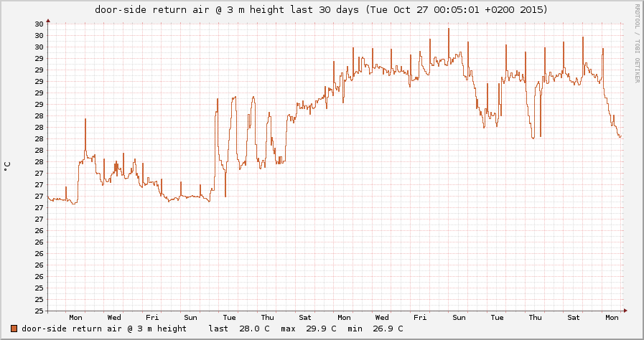Viewport: 644px width, 340px height.
Task: Select the legend label 'door-side return air @ 3 m height'
Action: point(104,329)
